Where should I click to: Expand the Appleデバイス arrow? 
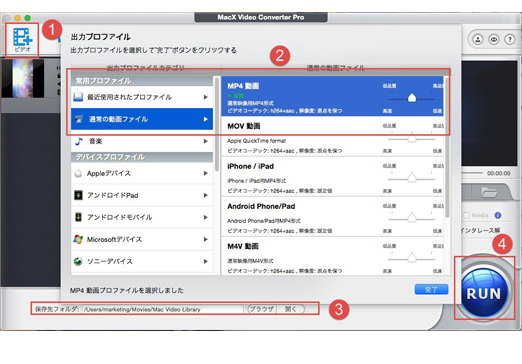click(x=206, y=173)
